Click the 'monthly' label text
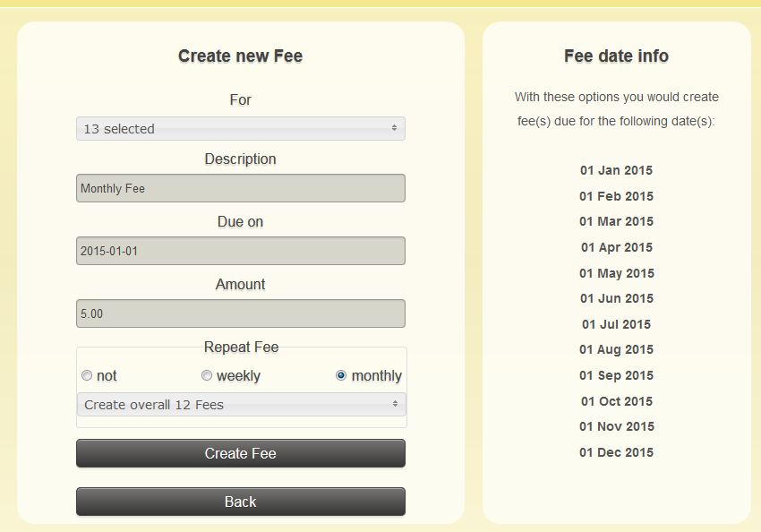This screenshot has height=532, width=761. point(376,376)
